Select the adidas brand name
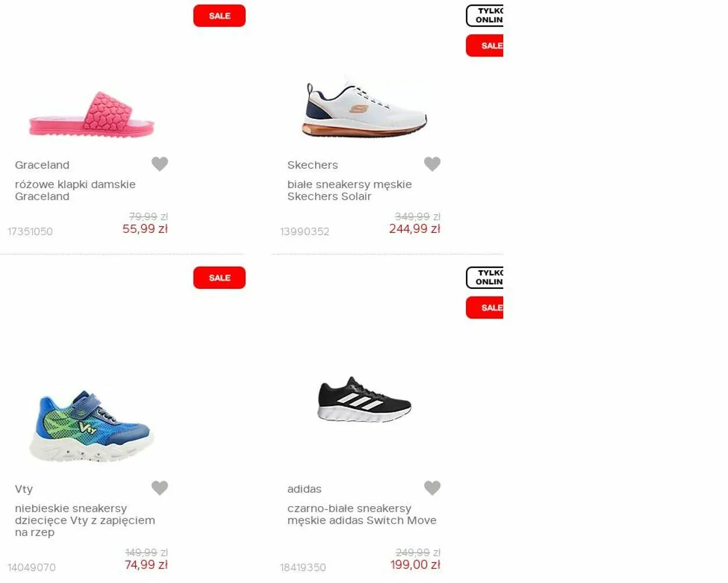 (x=304, y=489)
